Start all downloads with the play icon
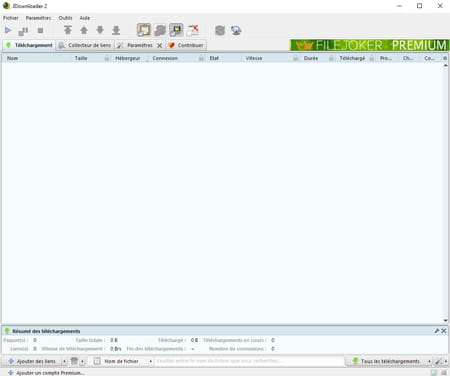 (8, 31)
